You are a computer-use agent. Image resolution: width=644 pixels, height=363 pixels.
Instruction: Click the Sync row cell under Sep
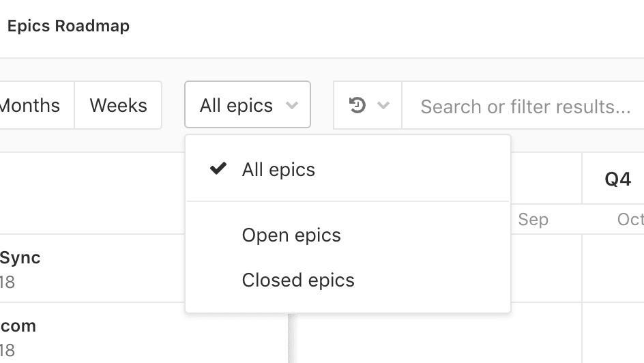pos(546,269)
